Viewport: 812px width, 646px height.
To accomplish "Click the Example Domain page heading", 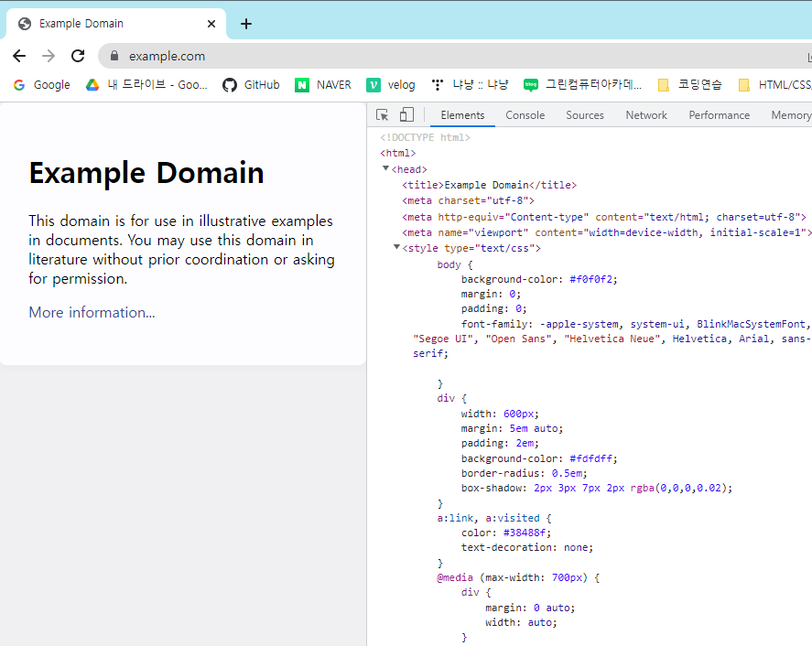I will 146,173.
